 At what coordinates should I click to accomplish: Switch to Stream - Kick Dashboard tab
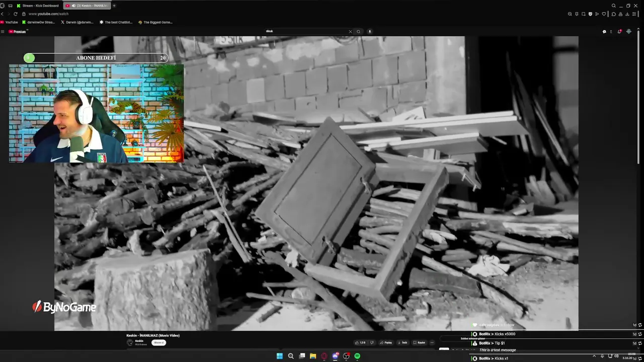[x=38, y=6]
